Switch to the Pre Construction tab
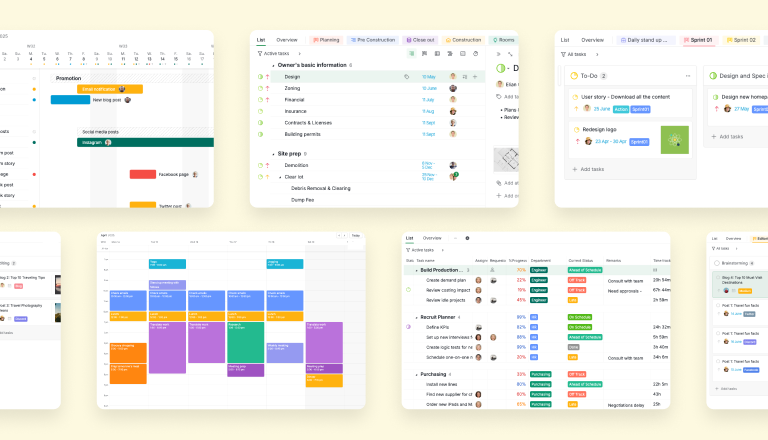Viewport: 768px width, 440px height. pyautogui.click(x=374, y=40)
